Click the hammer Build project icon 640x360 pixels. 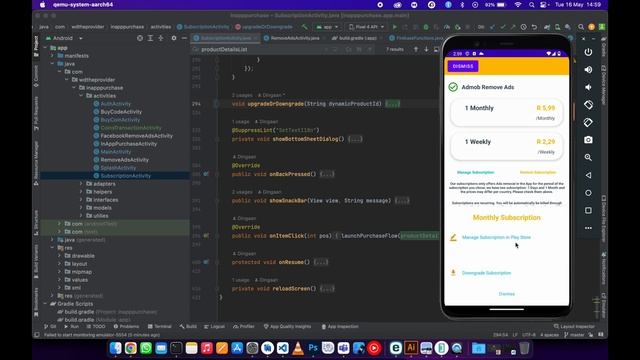tap(304, 27)
